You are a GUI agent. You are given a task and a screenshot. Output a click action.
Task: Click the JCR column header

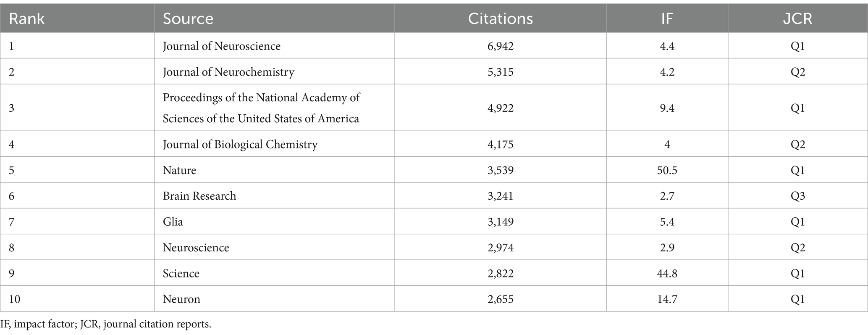pyautogui.click(x=797, y=19)
